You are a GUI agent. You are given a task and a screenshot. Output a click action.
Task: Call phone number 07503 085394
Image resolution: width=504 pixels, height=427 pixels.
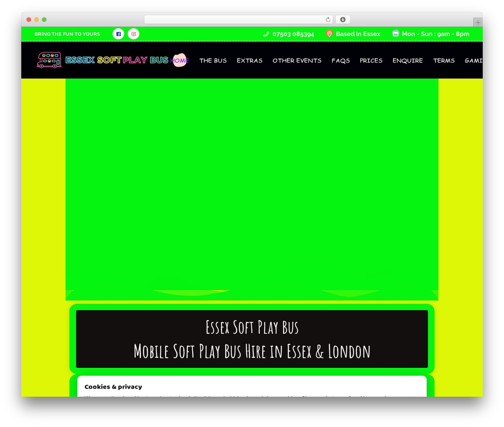point(293,34)
